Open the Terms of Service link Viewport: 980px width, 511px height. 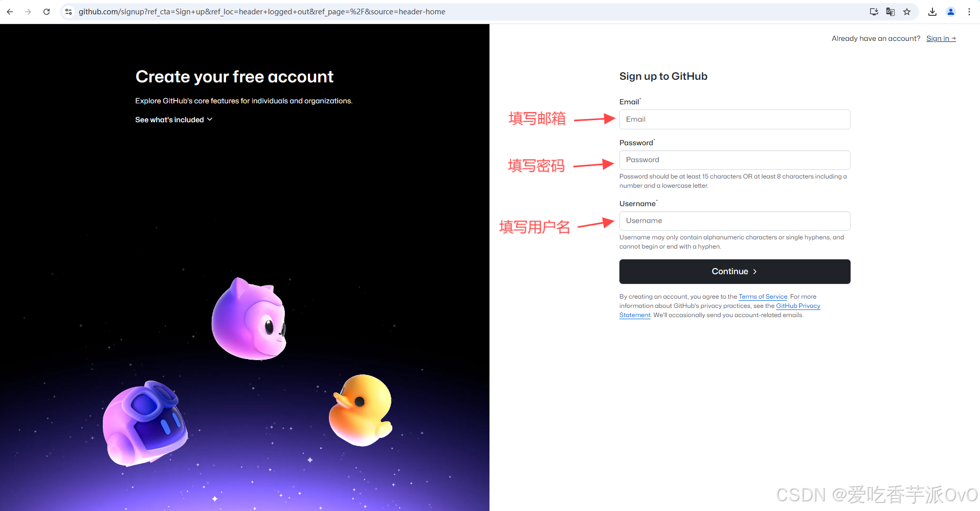[x=763, y=297]
